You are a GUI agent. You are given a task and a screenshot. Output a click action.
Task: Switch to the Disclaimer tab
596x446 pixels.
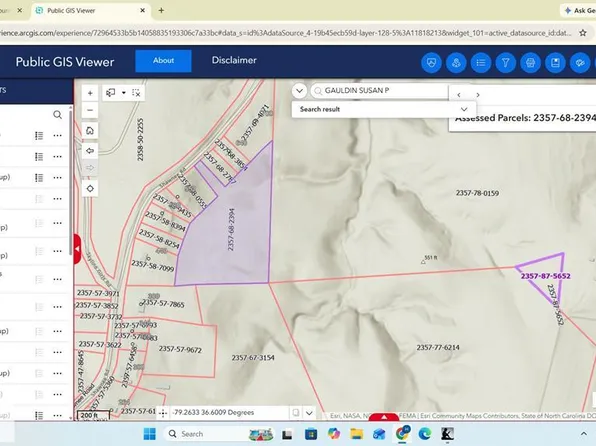234,60
